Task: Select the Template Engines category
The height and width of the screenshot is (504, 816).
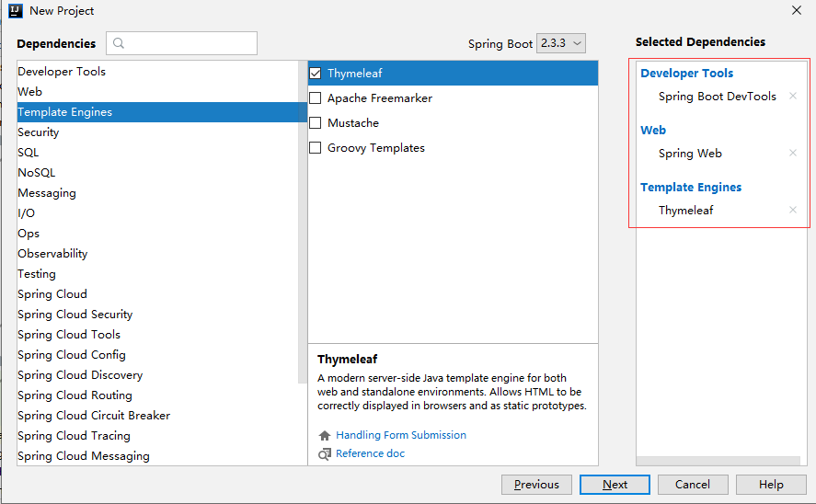Action: (162, 112)
